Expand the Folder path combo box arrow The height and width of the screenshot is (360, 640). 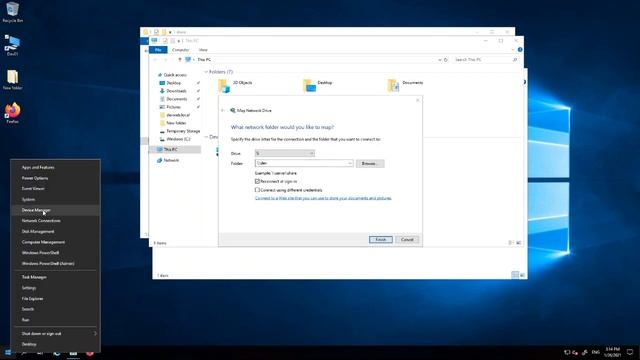point(350,163)
